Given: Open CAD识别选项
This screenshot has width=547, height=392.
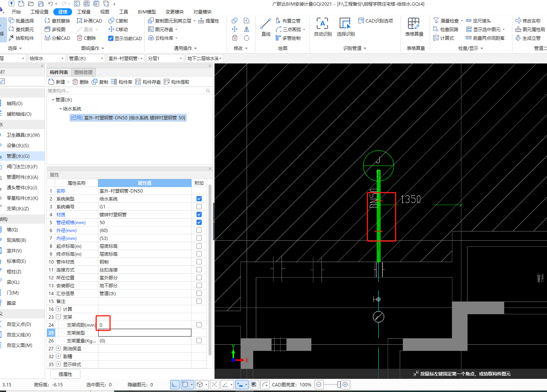Looking at the screenshot, I should click(376, 21).
